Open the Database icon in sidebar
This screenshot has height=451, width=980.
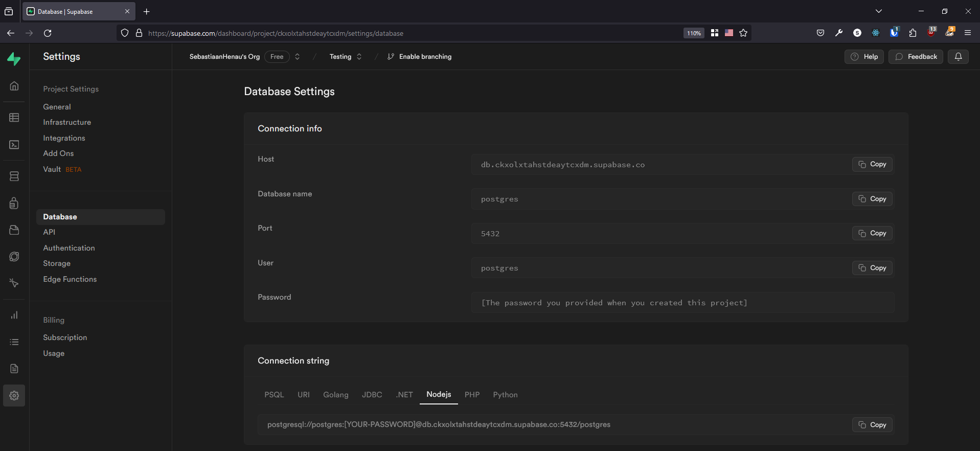(x=14, y=176)
